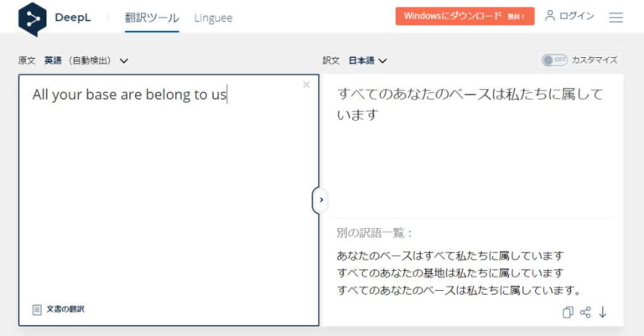Screen dimensions: 644x336
Task: Download the translation with the arrow icon
Action: coord(603,313)
